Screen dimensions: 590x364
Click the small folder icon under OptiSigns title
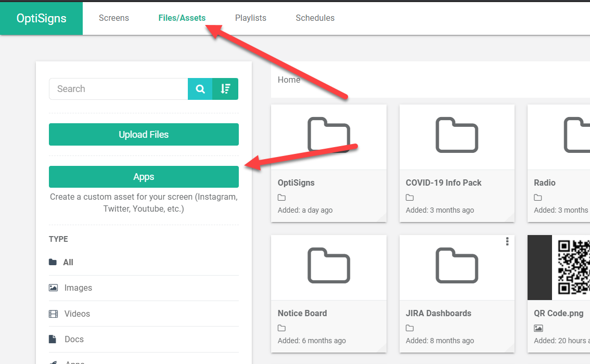282,198
